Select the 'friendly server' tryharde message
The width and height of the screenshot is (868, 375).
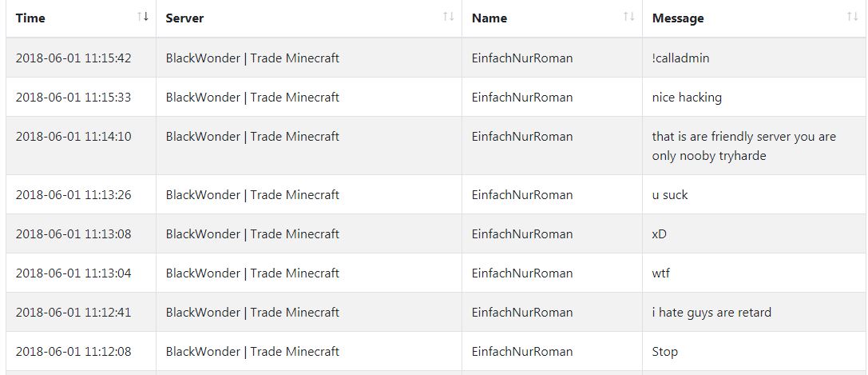click(x=744, y=146)
